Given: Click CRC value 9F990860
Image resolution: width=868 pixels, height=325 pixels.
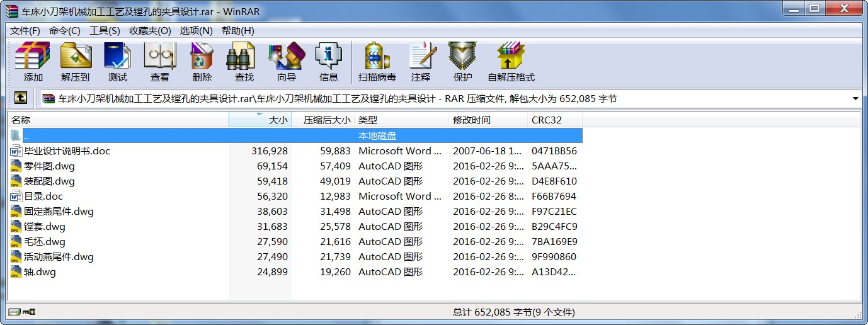Looking at the screenshot, I should click(554, 257).
